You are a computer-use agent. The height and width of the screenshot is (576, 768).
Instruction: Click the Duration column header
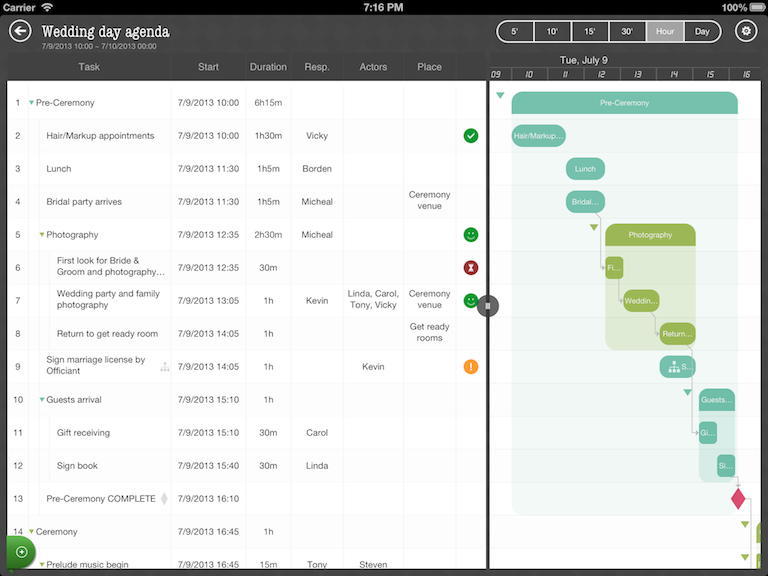[268, 67]
